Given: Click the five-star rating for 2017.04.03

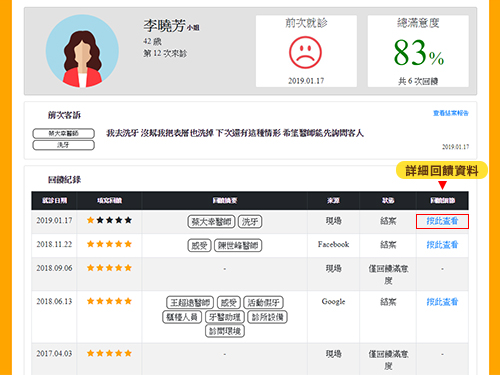Looking at the screenshot, I should point(109,353).
